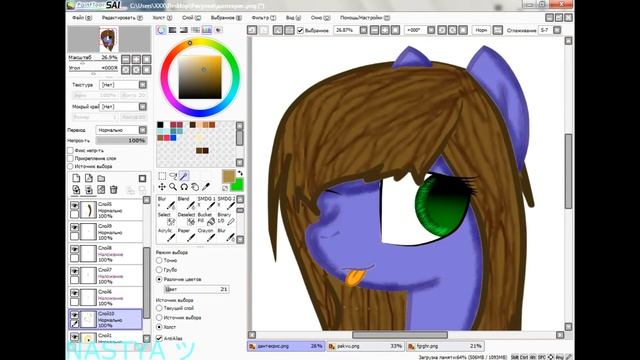
Task: Hide layer Слой7 with its eye icon
Action: coord(74,271)
